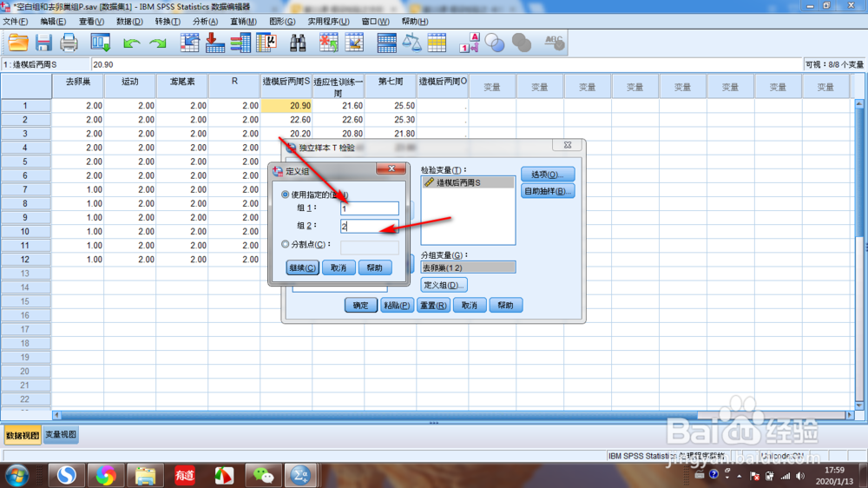
Task: Click the Options button in T Test dialog
Action: [x=548, y=174]
